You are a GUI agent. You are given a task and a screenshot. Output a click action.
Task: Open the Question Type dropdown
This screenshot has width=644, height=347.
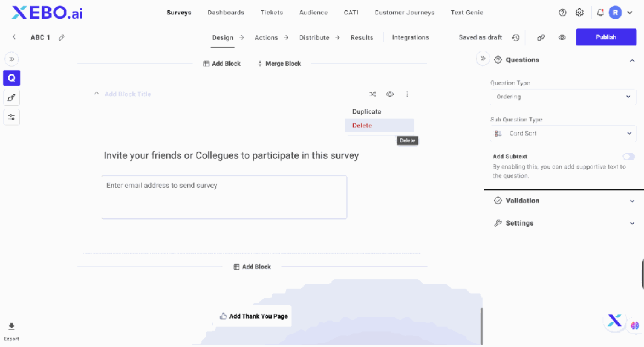tap(563, 97)
